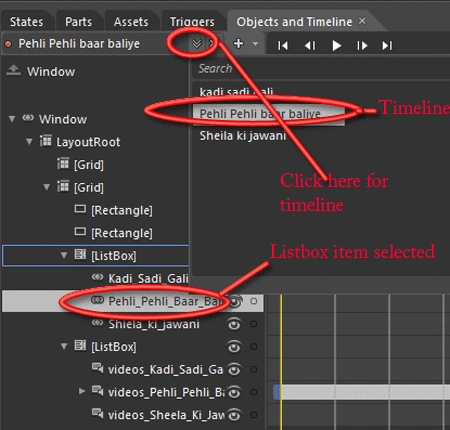450x430 pixels.
Task: Collapse the first [ListBox] node
Action: pyautogui.click(x=64, y=255)
